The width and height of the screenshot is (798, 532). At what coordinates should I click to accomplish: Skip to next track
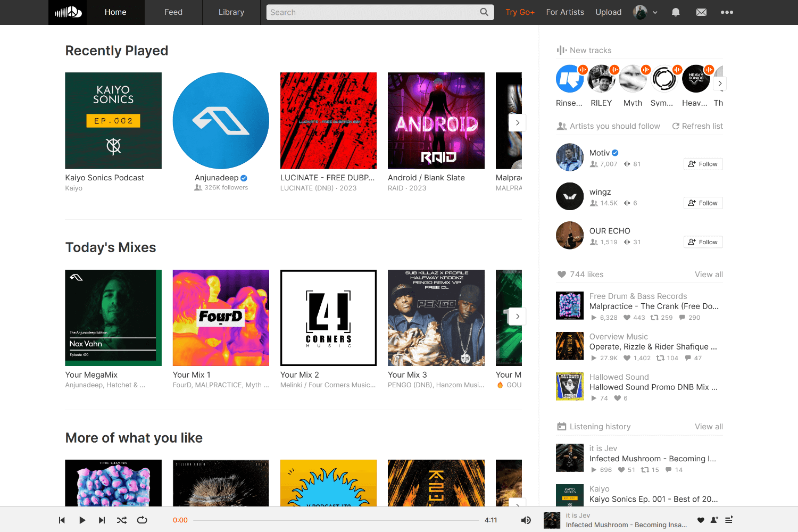point(102,520)
